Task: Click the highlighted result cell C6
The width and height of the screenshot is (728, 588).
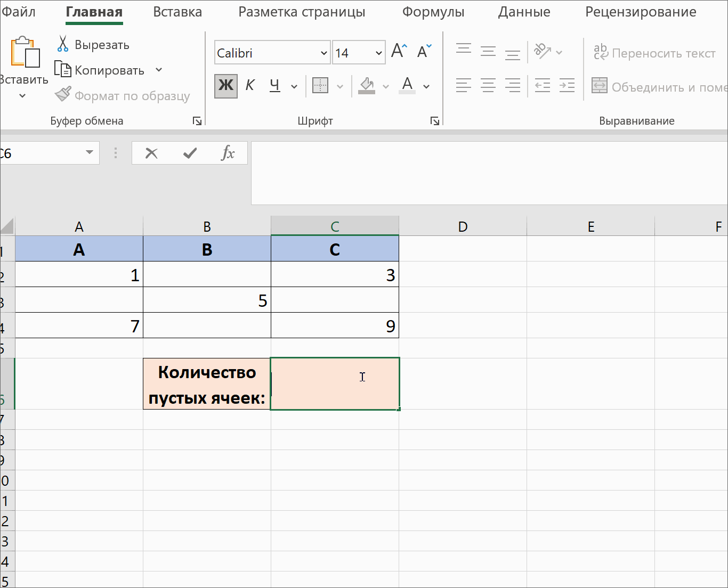Action: tap(335, 384)
